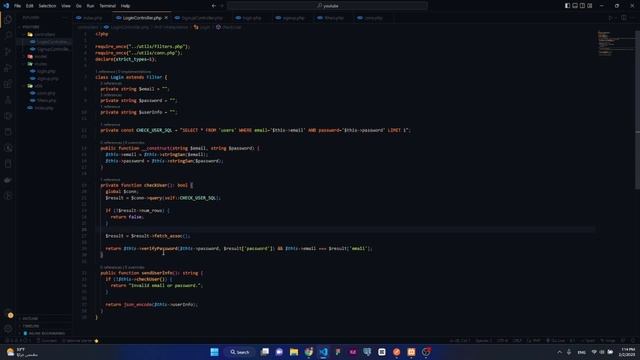Open the Help menu
640x360 pixels.
click(x=125, y=6)
